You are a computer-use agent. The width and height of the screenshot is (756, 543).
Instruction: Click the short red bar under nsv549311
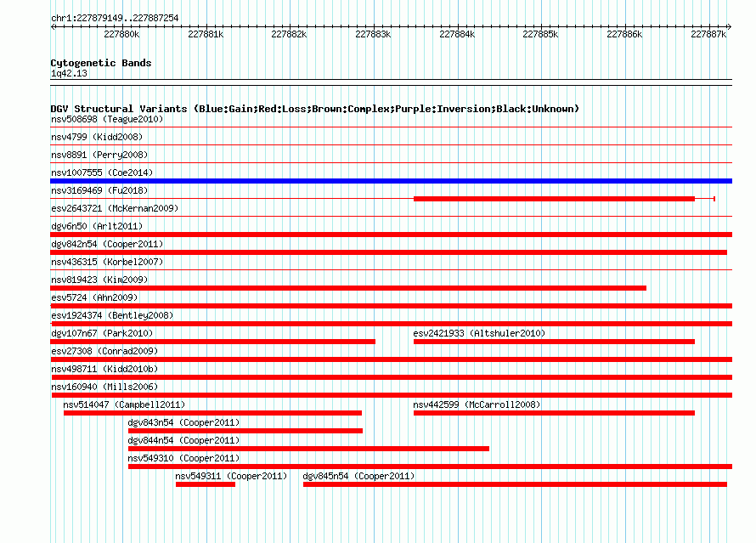[206, 484]
